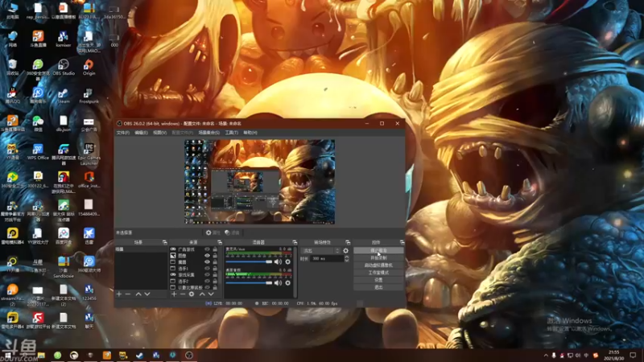Screen dimensions: 644x362
Task: Toggle visibility eye for 选手2 source
Action: click(x=207, y=281)
